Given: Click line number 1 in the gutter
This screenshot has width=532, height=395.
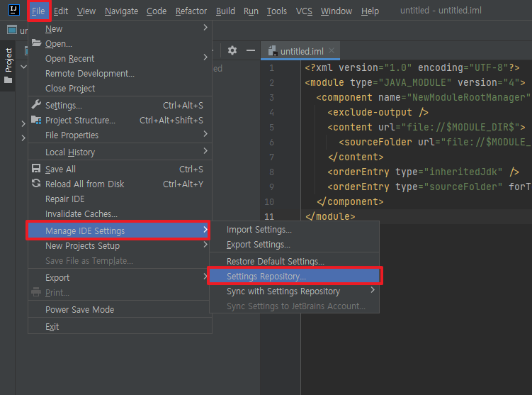Looking at the screenshot, I should coord(271,67).
